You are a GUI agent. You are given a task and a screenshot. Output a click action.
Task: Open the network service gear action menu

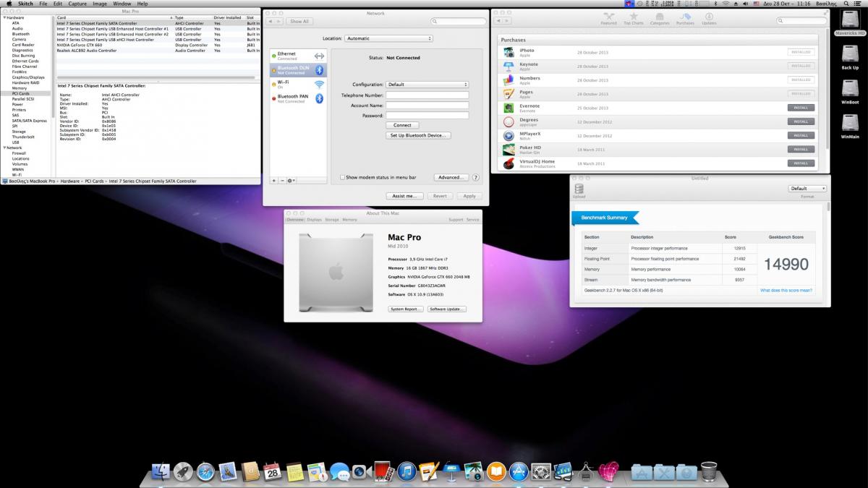[292, 180]
